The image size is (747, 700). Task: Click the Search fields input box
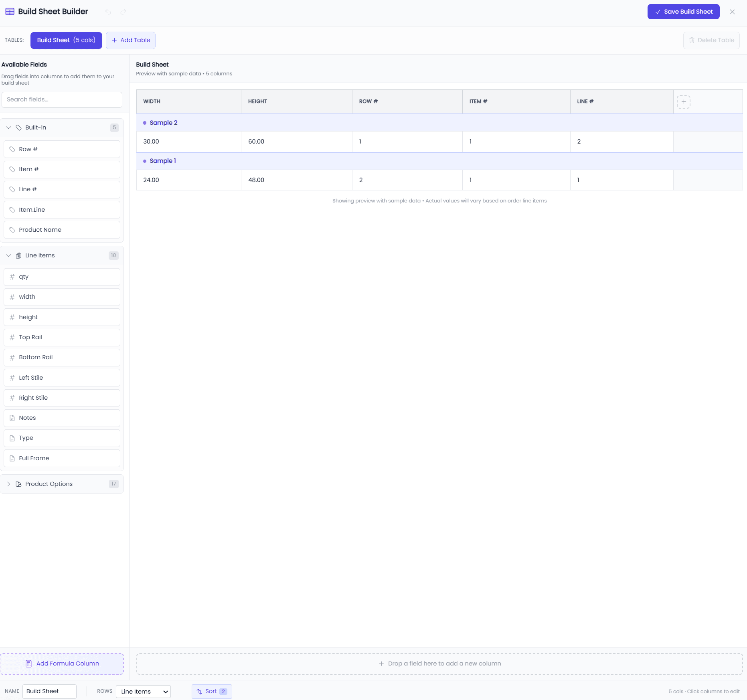click(x=61, y=99)
